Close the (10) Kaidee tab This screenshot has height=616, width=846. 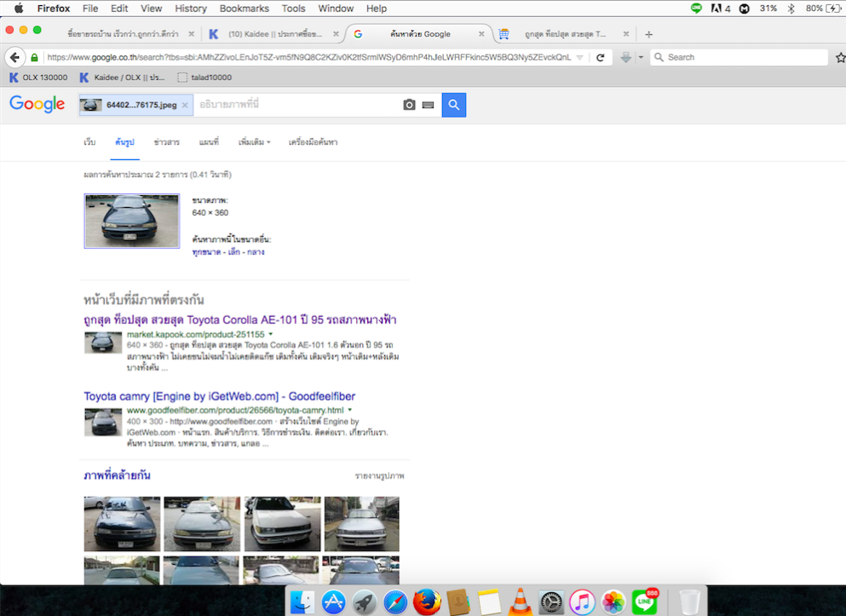click(x=336, y=34)
